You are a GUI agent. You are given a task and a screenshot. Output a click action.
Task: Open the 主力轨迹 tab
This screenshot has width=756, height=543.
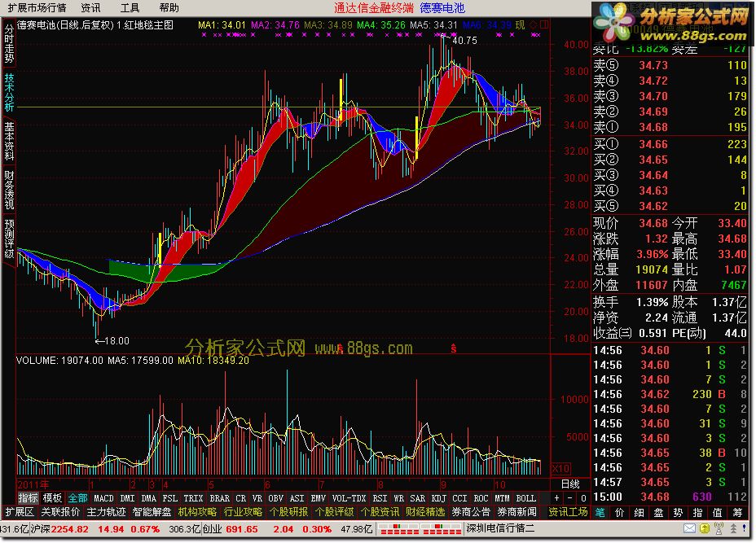[106, 512]
